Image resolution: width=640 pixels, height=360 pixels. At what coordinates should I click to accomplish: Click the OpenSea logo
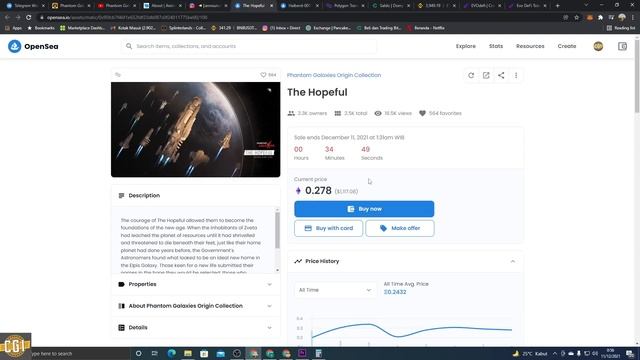coord(33,46)
